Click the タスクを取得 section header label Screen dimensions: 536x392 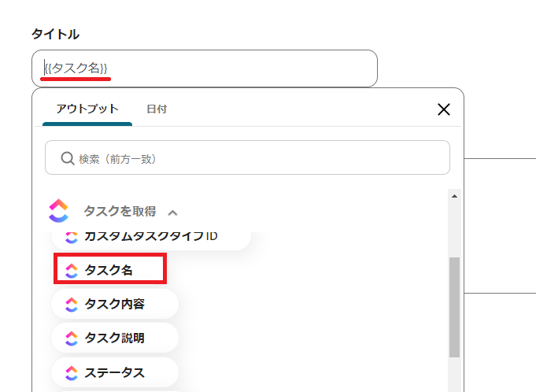[x=120, y=211]
